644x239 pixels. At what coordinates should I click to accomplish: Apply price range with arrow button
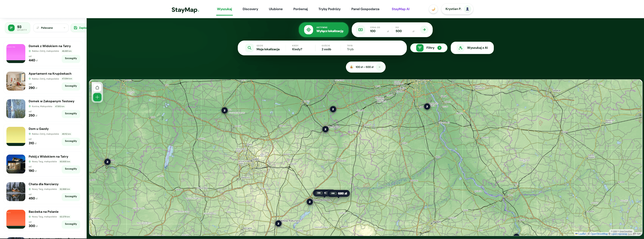tap(424, 29)
